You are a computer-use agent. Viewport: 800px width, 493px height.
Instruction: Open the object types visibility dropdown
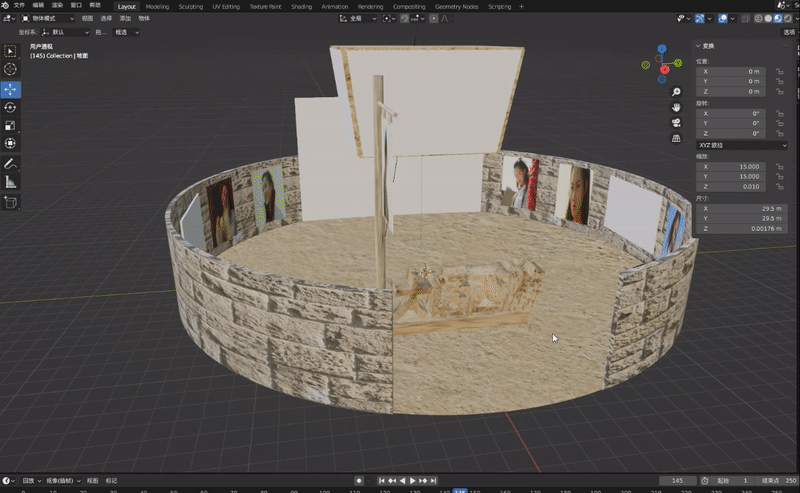(x=683, y=18)
